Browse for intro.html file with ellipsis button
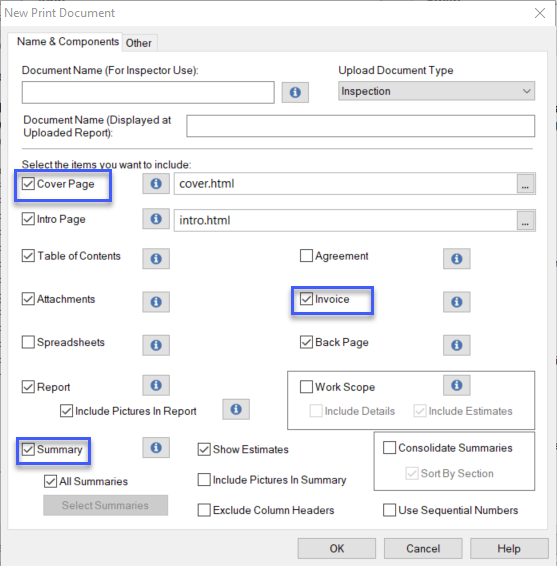The height and width of the screenshot is (566, 557). click(525, 221)
